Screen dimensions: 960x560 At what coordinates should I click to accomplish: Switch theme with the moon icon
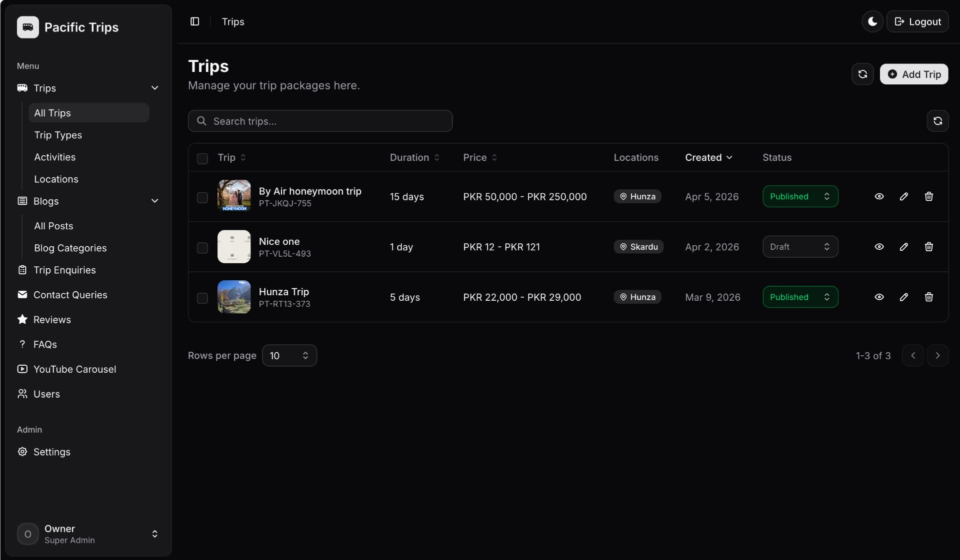(872, 21)
